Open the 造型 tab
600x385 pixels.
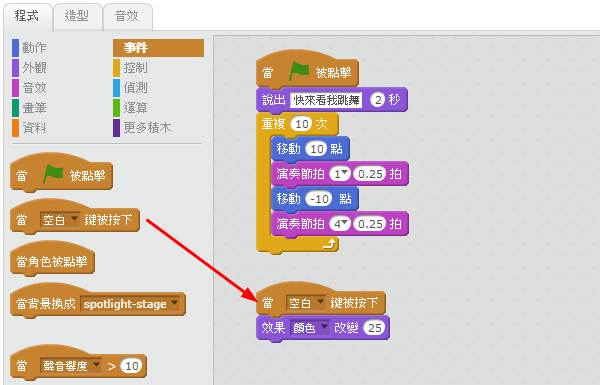[x=77, y=16]
